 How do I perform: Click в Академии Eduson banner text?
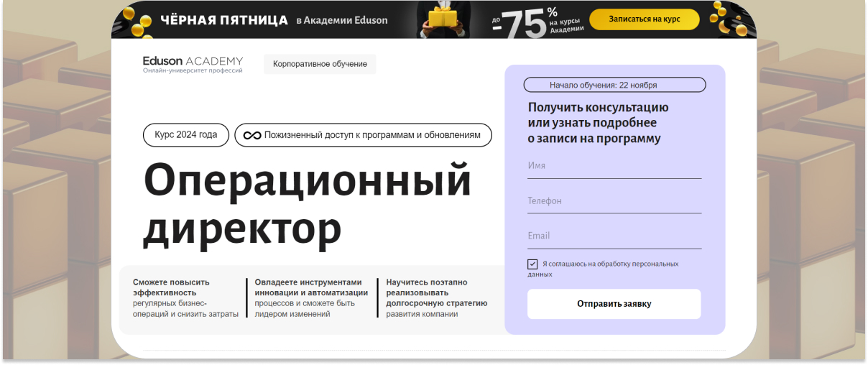342,20
